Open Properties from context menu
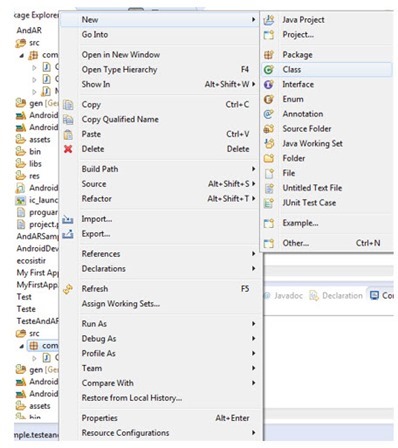 (x=99, y=418)
